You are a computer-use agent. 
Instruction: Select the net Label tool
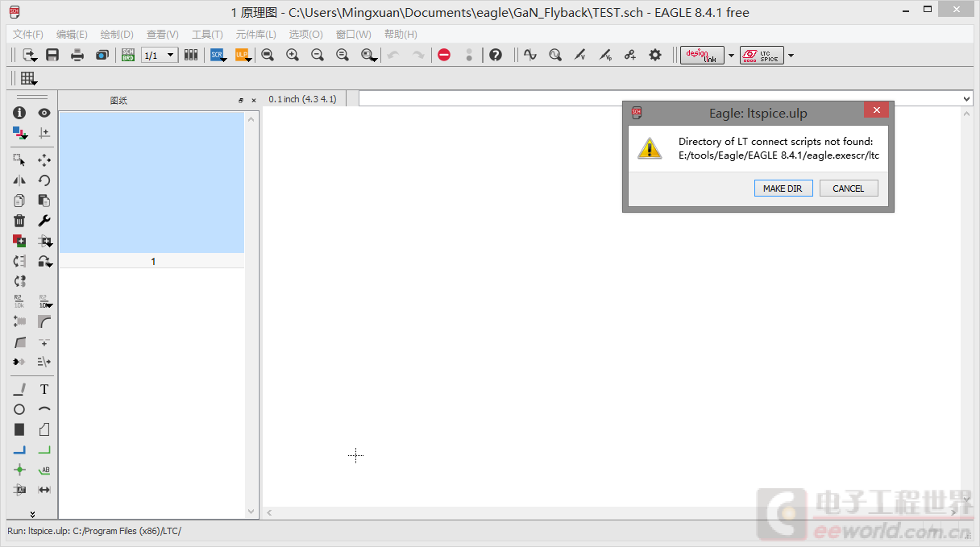pyautogui.click(x=44, y=470)
